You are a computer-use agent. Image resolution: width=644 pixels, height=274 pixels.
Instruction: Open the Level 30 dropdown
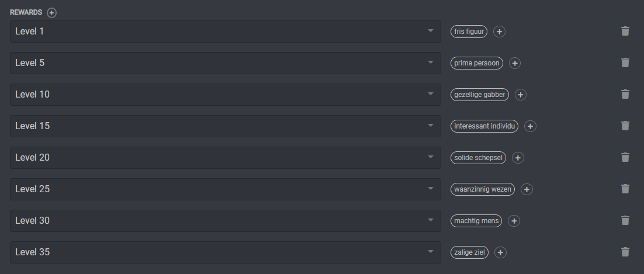[225, 221]
